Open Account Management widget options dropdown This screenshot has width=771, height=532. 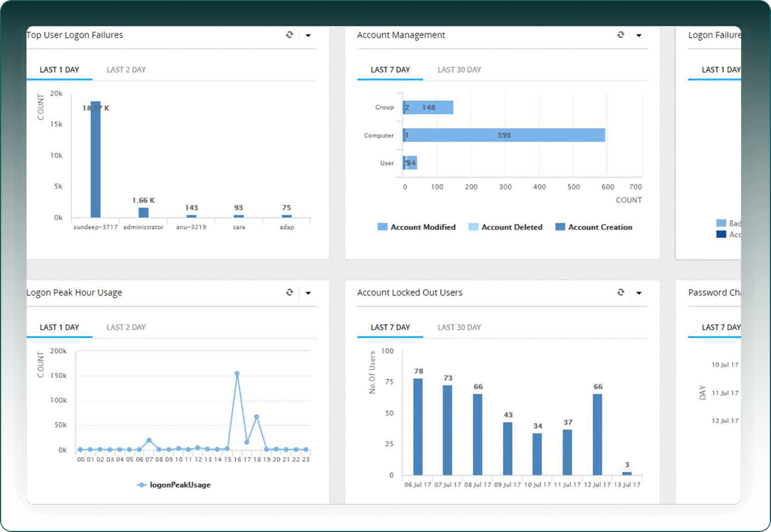tap(639, 36)
